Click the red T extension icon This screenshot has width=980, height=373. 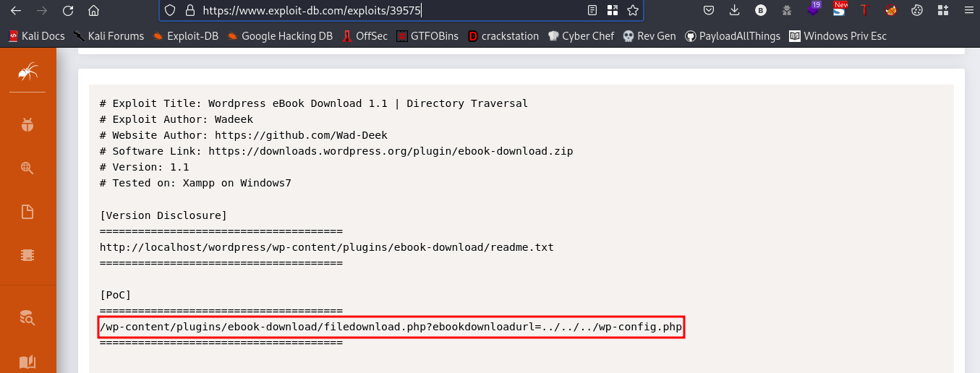pyautogui.click(x=864, y=10)
